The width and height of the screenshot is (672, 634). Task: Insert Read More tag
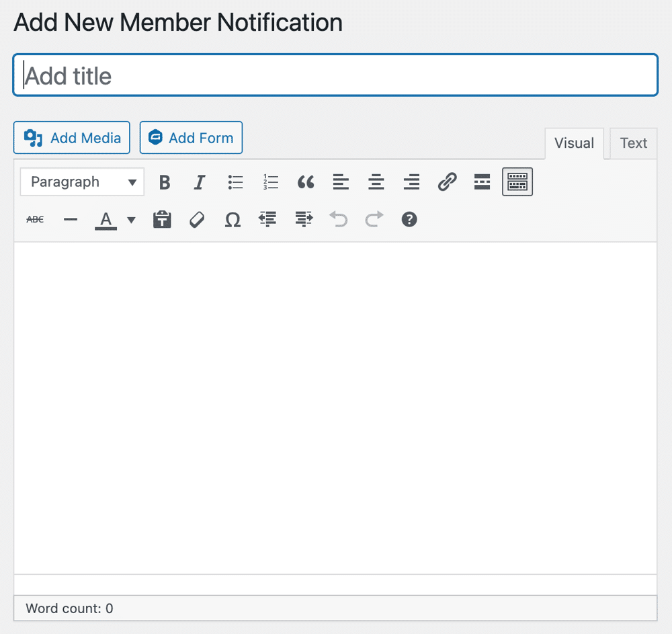click(x=482, y=182)
